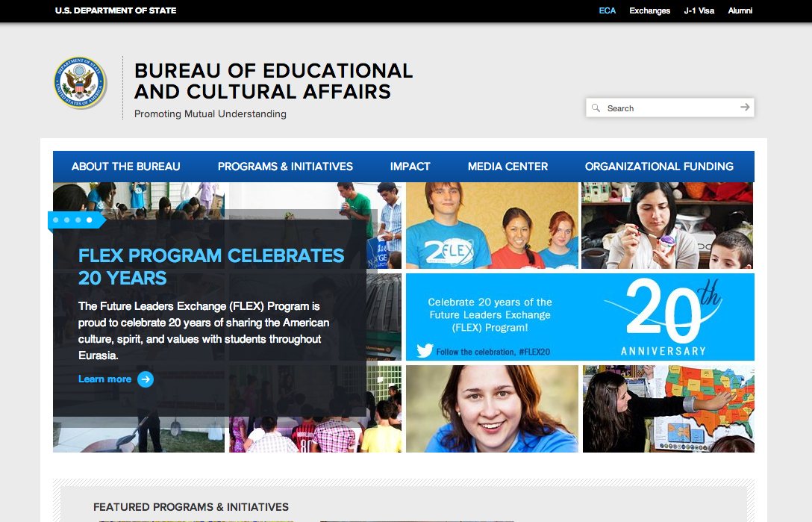Viewport: 812px width, 522px height.
Task: Click the Follow the celebration #FLEX20 text
Action: [493, 352]
